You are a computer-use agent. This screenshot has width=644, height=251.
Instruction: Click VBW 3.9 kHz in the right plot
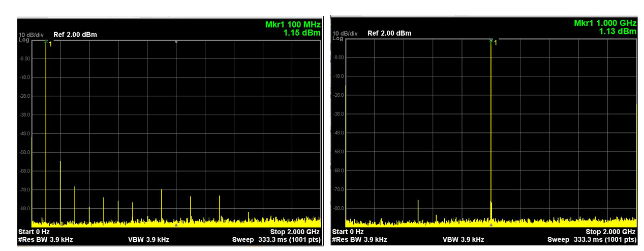(x=463, y=239)
